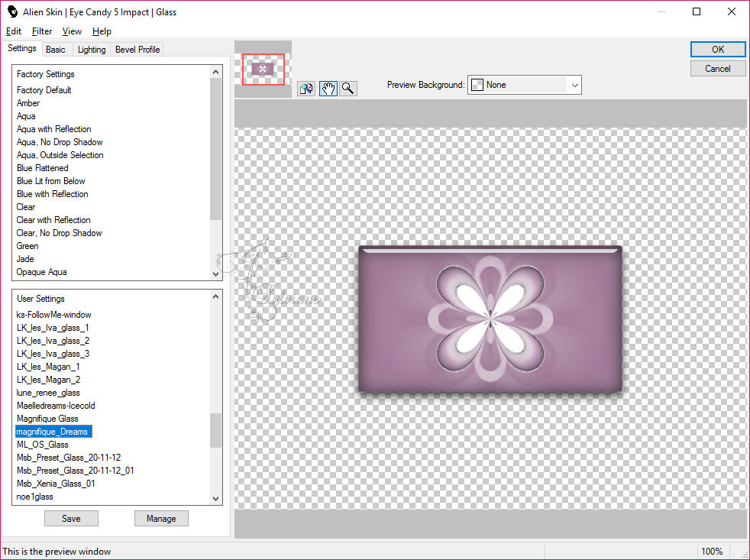Image resolution: width=750 pixels, height=560 pixels.
Task: Select ML_OS_Glass user setting
Action: 43,444
